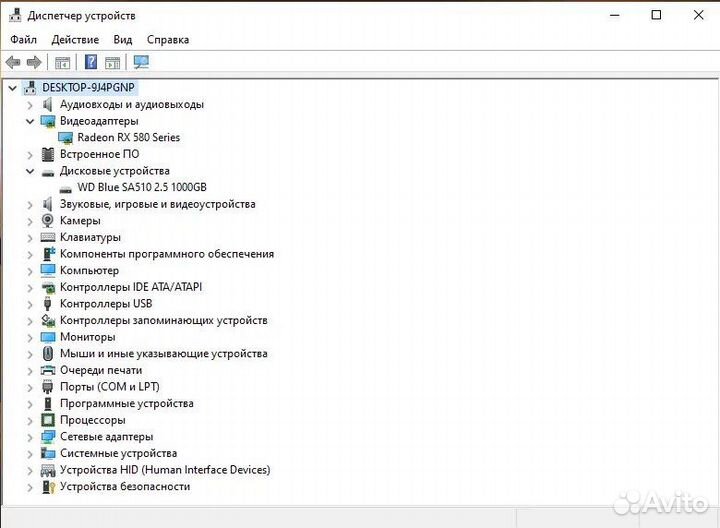This screenshot has height=528, width=720.
Task: Minimize the Диспетчер устройств window
Action: pyautogui.click(x=614, y=15)
